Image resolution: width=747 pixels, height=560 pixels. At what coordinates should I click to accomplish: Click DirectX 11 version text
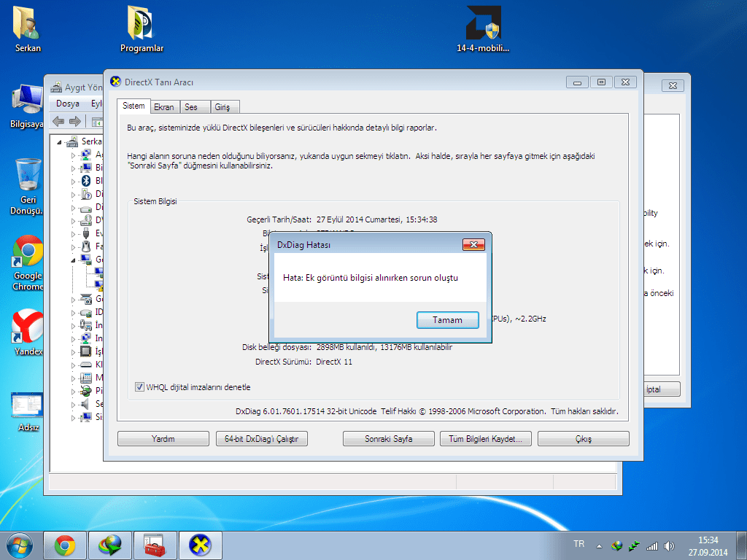click(334, 362)
